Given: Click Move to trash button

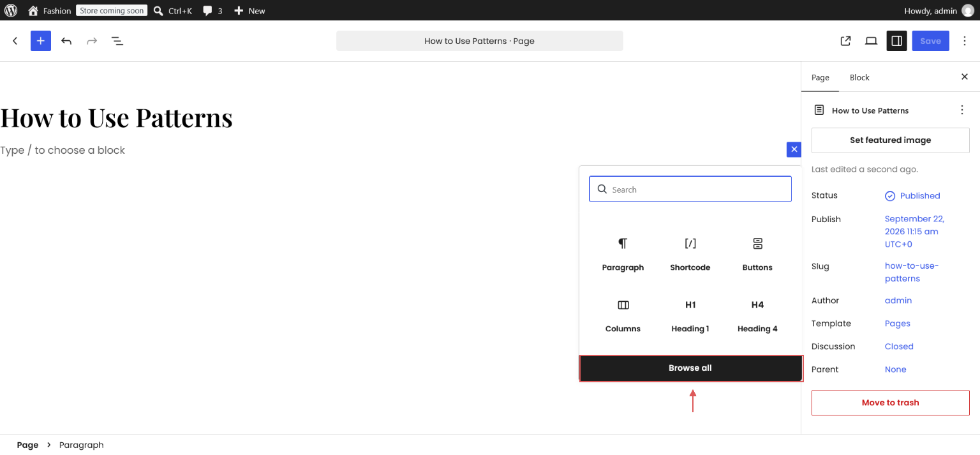Looking at the screenshot, I should click(x=891, y=403).
